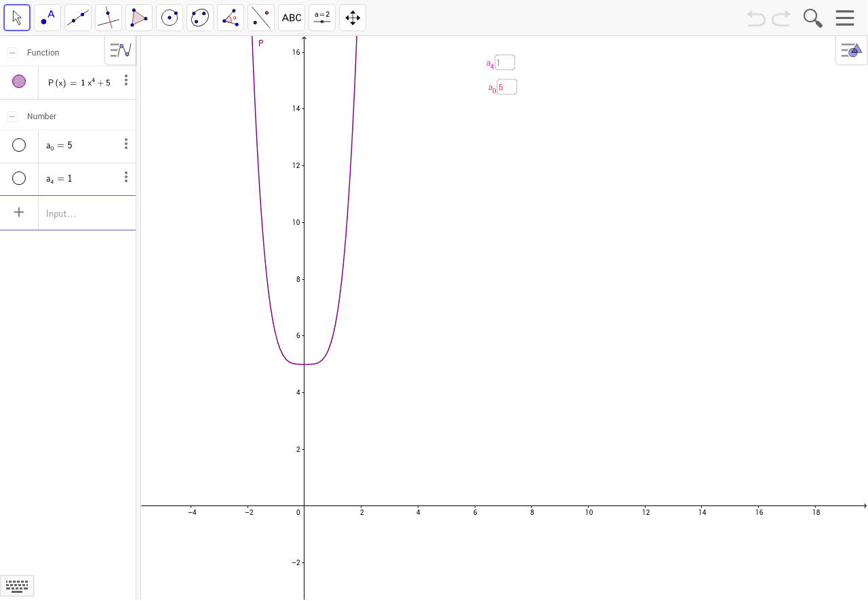Open the search magnifier
The height and width of the screenshot is (601, 868).
[x=812, y=18]
